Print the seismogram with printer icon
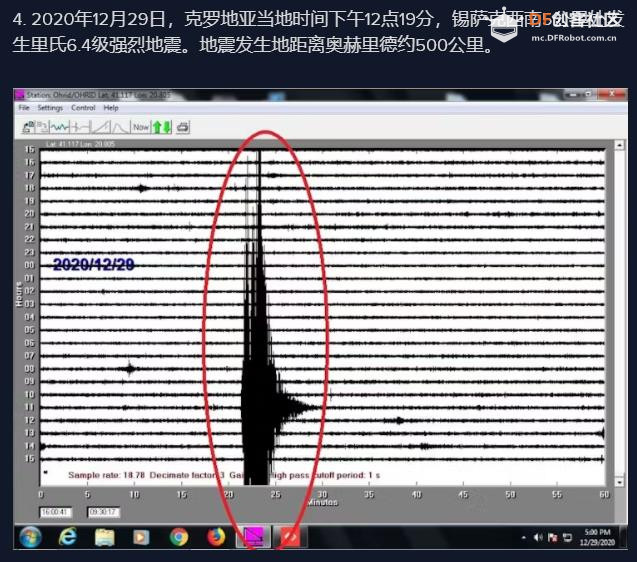 tap(183, 127)
